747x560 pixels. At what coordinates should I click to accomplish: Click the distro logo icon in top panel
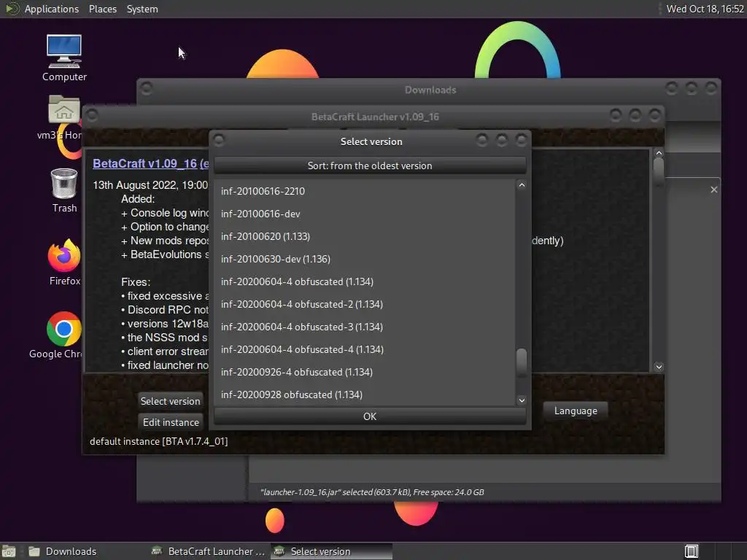pos(11,9)
